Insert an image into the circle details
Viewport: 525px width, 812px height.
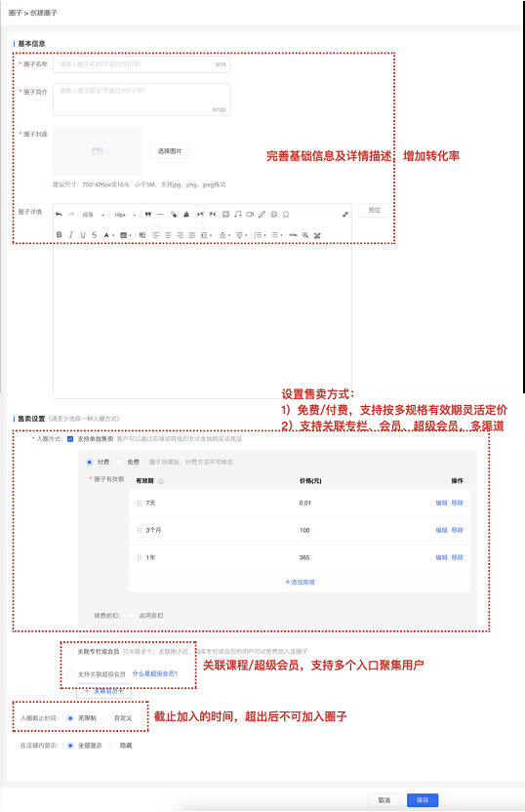(225, 215)
